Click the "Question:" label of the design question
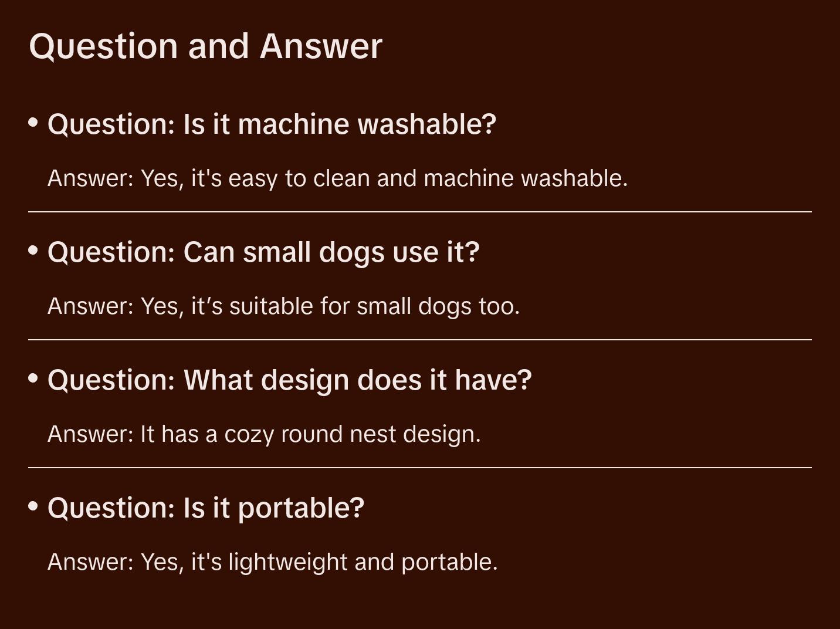 click(x=111, y=380)
